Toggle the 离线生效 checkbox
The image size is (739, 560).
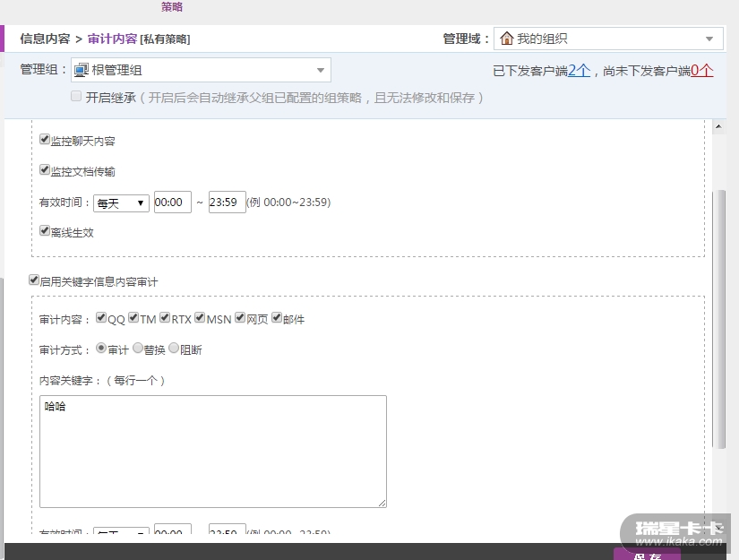(x=44, y=230)
